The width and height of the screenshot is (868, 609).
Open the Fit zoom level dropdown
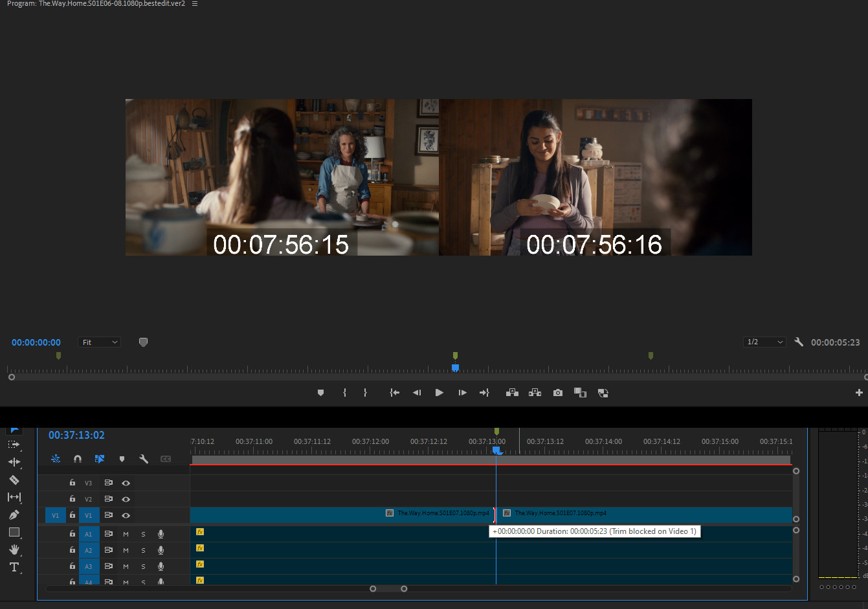point(100,342)
